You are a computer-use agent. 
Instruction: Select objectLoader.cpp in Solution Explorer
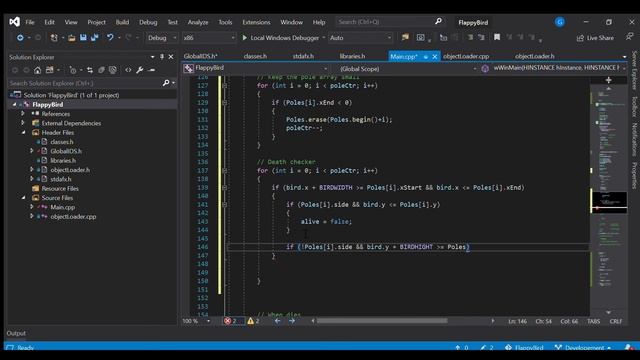(73, 216)
